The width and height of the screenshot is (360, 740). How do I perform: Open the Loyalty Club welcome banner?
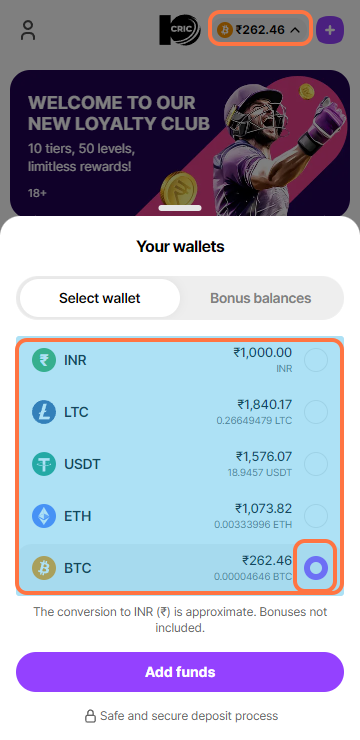180,143
